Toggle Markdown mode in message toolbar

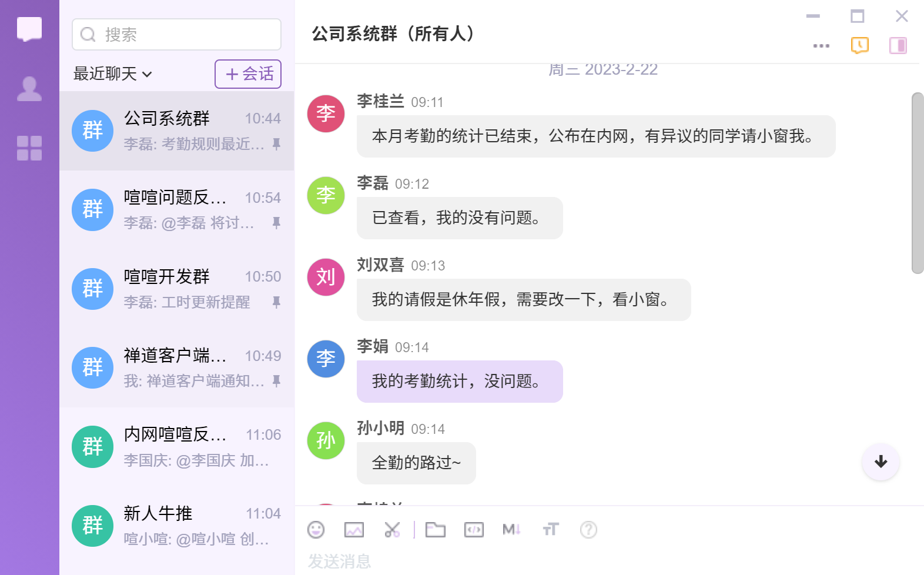[511, 530]
